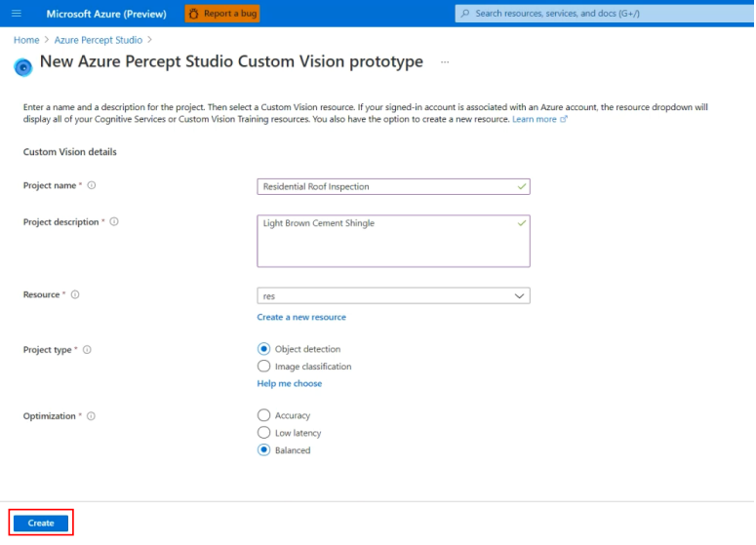This screenshot has width=756, height=545.
Task: Click the Microsoft Azure (Preview) title
Action: tap(106, 14)
